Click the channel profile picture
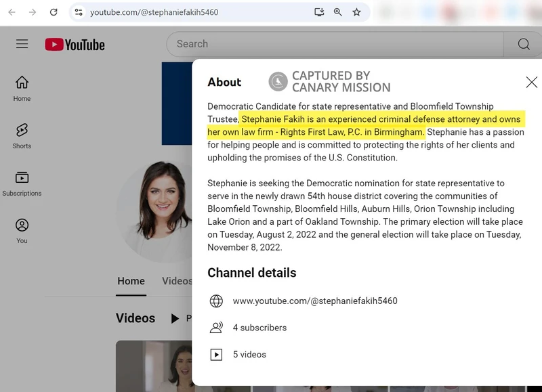Image resolution: width=542 pixels, height=392 pixels. [154, 211]
